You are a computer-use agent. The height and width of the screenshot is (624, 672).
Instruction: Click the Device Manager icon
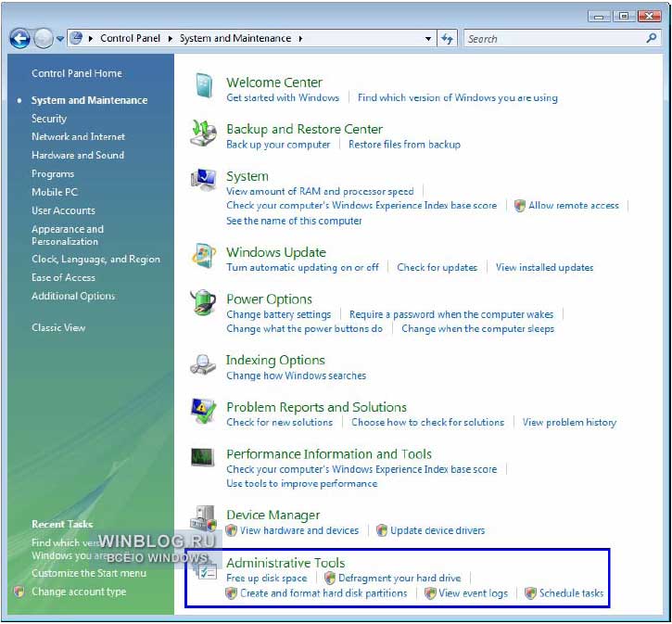pos(203,518)
